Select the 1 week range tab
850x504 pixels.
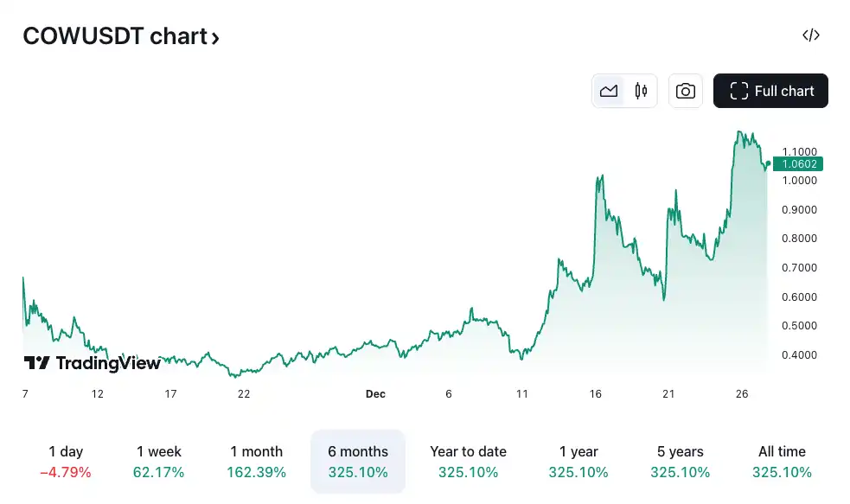click(159, 462)
